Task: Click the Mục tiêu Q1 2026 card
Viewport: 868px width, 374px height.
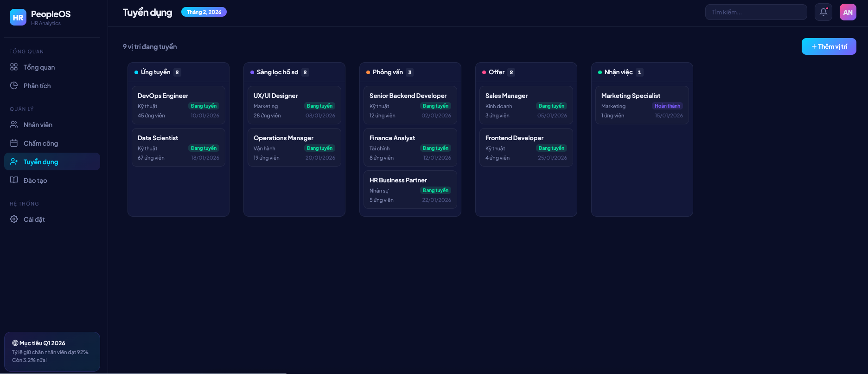Action: click(x=52, y=351)
